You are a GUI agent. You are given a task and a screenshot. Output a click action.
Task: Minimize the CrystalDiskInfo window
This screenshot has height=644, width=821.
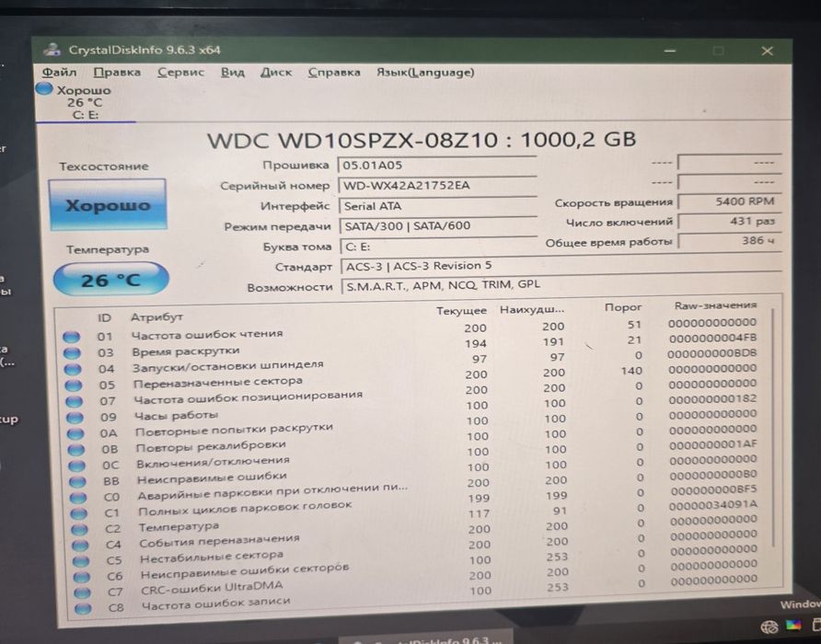point(670,51)
